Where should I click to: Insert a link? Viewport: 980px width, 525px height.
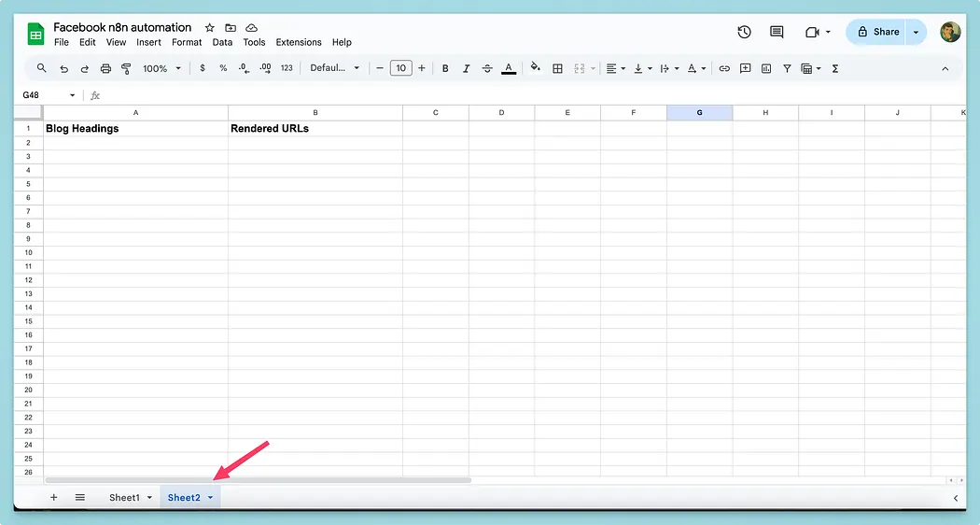coord(724,69)
